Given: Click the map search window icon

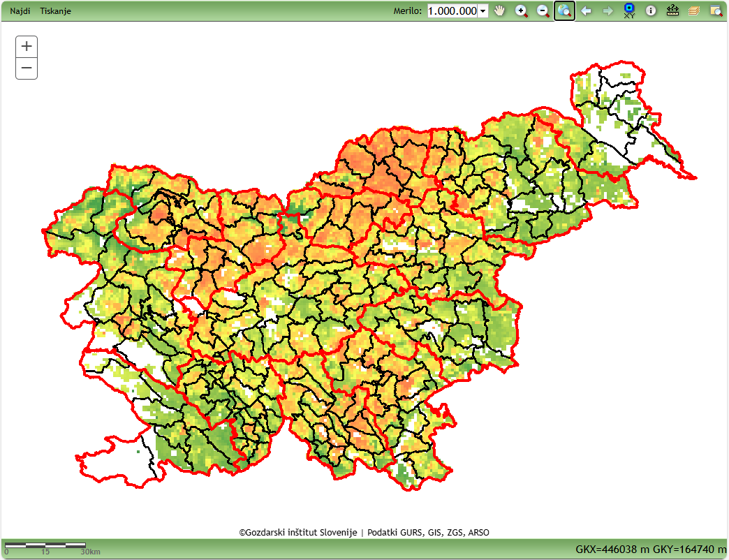Looking at the screenshot, I should [716, 10].
